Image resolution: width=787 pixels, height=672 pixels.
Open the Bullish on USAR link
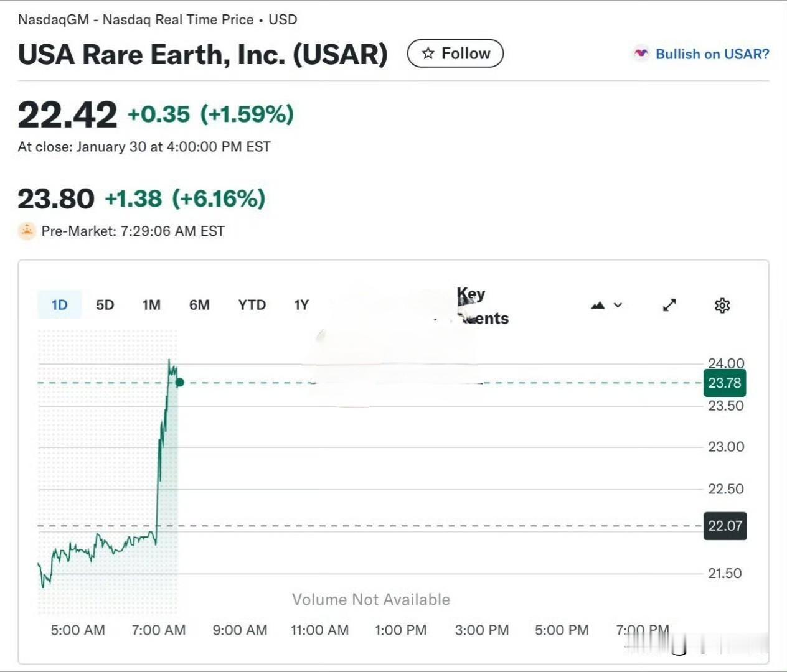712,54
